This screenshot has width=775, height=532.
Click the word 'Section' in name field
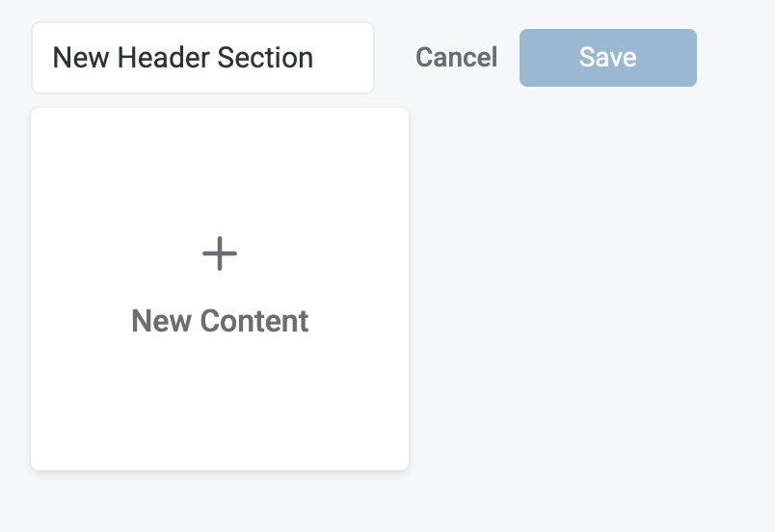tap(265, 58)
